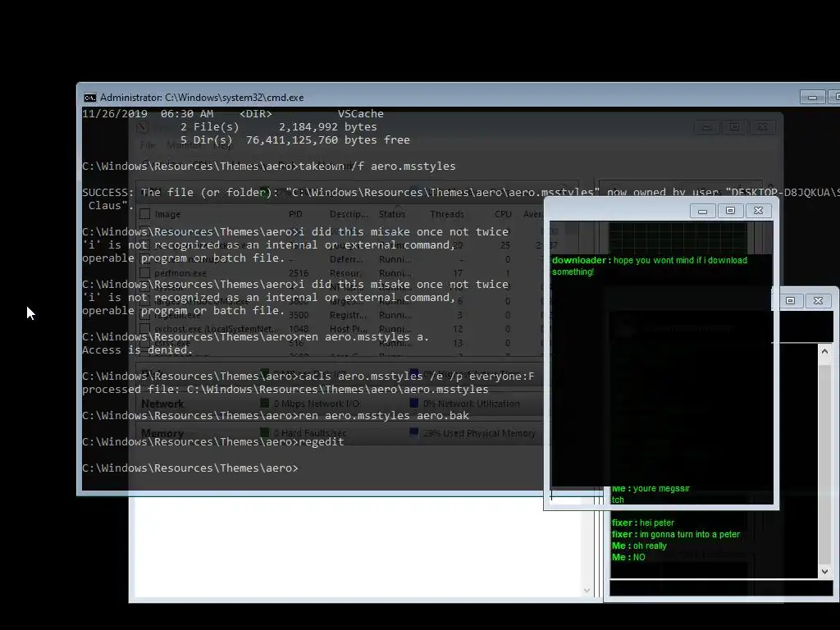Click the green Network I/O legend square

point(265,403)
